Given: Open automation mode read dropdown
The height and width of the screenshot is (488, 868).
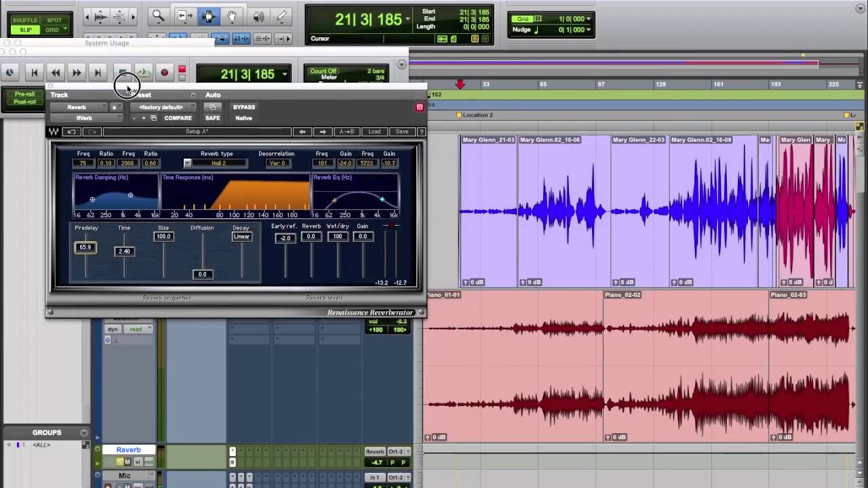Looking at the screenshot, I should click(139, 329).
